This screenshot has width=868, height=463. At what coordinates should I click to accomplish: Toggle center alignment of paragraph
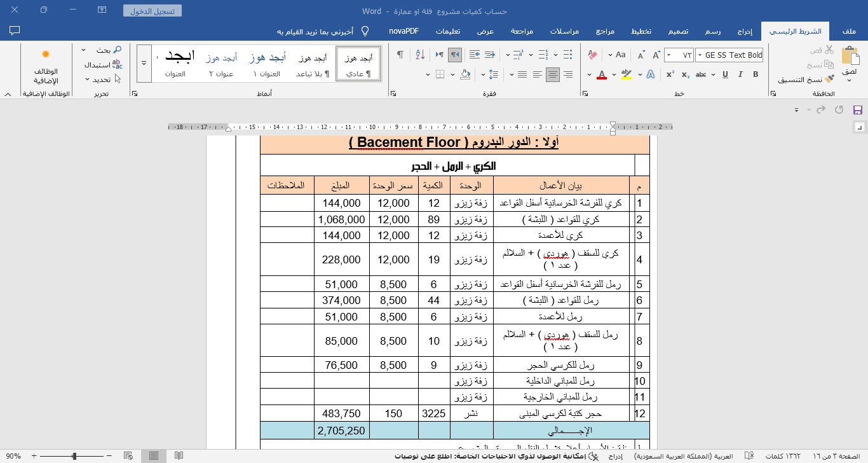tap(553, 74)
